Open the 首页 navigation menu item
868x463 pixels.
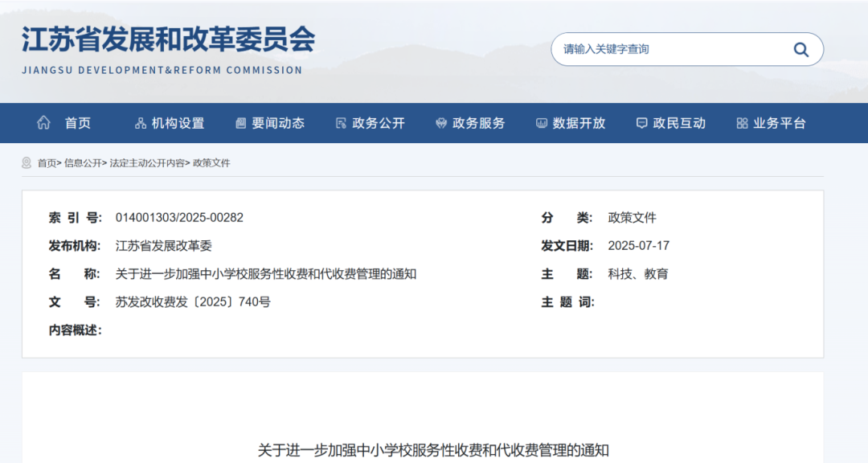[78, 124]
